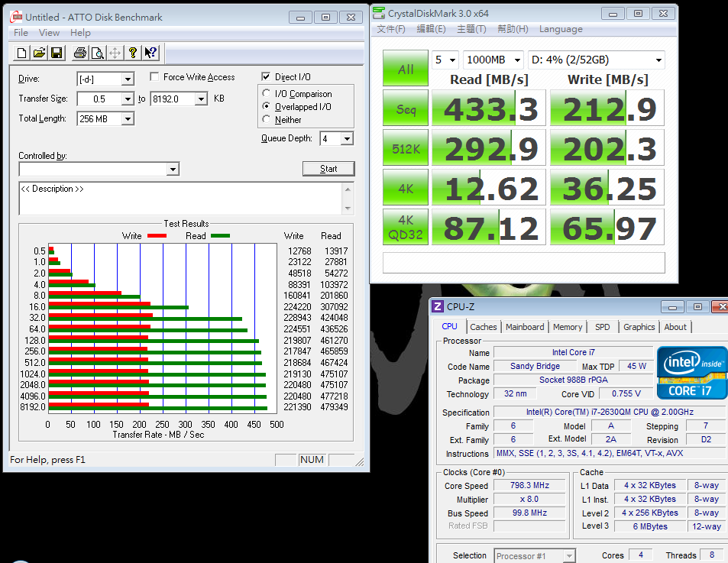728x563 pixels.
Task: Click the green Read legend swatch
Action: coord(221,236)
